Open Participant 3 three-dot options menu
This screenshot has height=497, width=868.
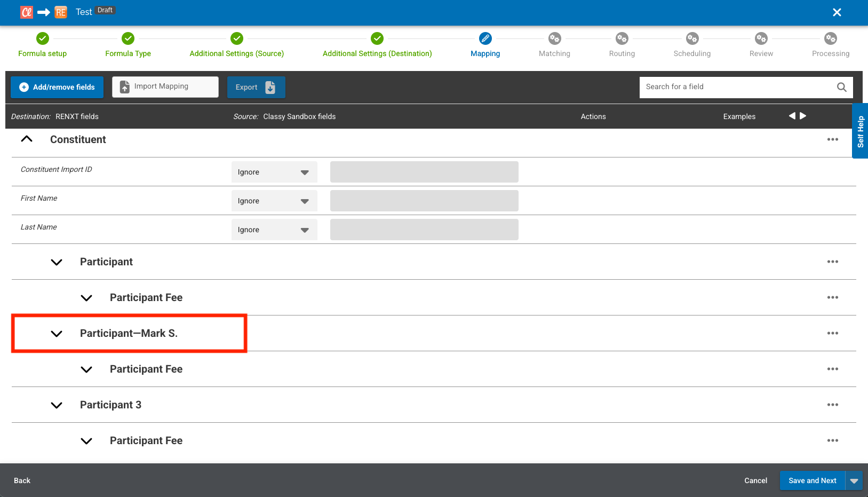832,405
